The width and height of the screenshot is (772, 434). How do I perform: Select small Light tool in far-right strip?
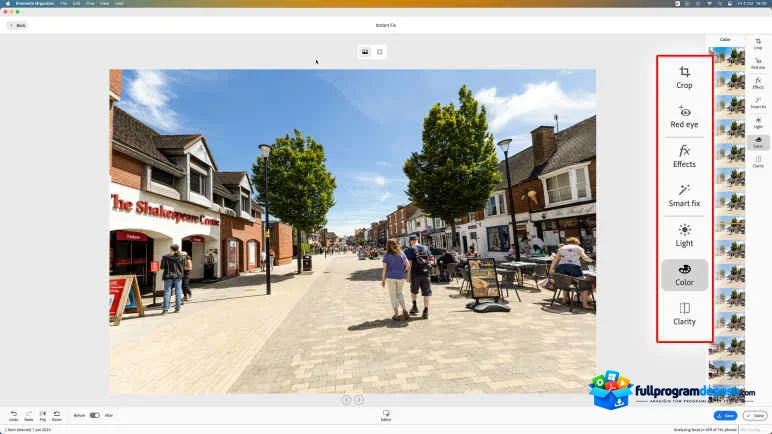pyautogui.click(x=758, y=123)
